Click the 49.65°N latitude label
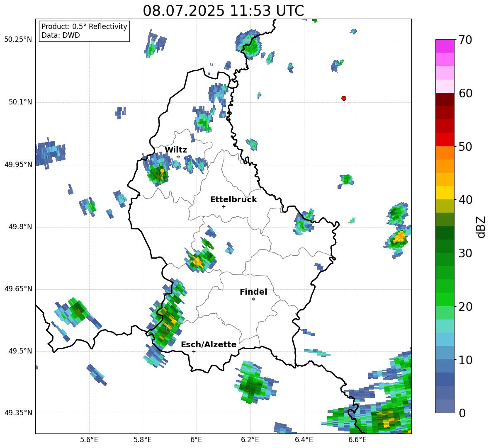 pos(18,289)
